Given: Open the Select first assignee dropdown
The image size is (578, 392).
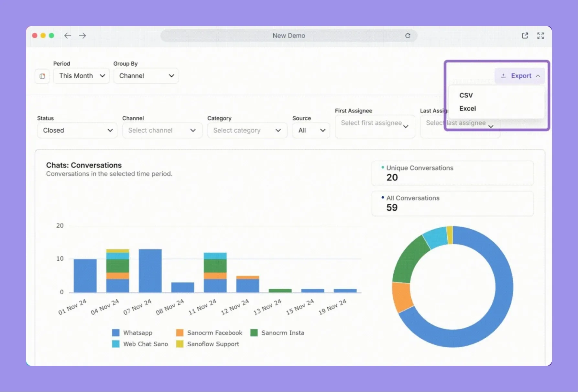Looking at the screenshot, I should coord(375,126).
